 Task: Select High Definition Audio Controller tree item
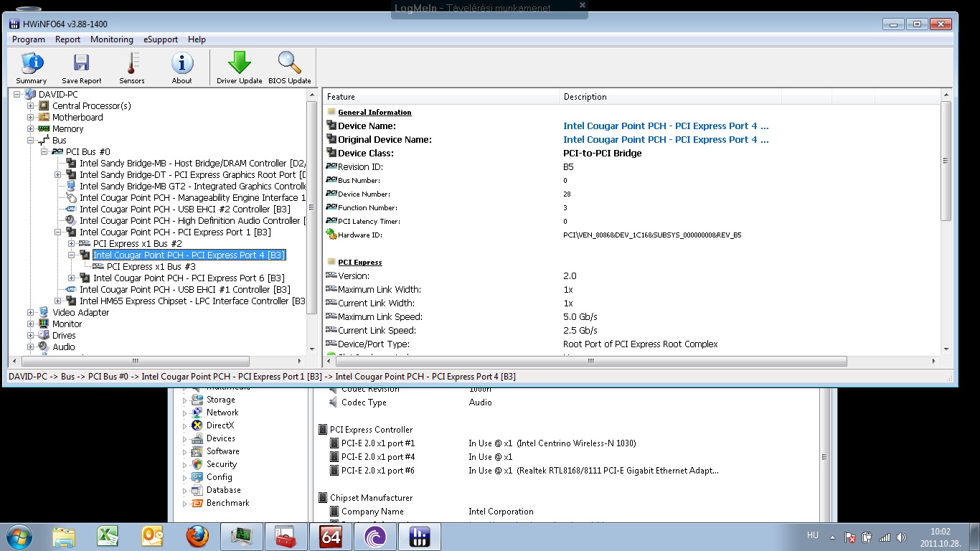click(192, 221)
